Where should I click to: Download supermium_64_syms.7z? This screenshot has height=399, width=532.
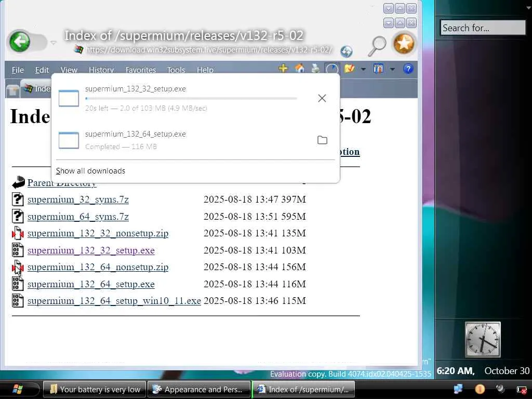pos(78,217)
